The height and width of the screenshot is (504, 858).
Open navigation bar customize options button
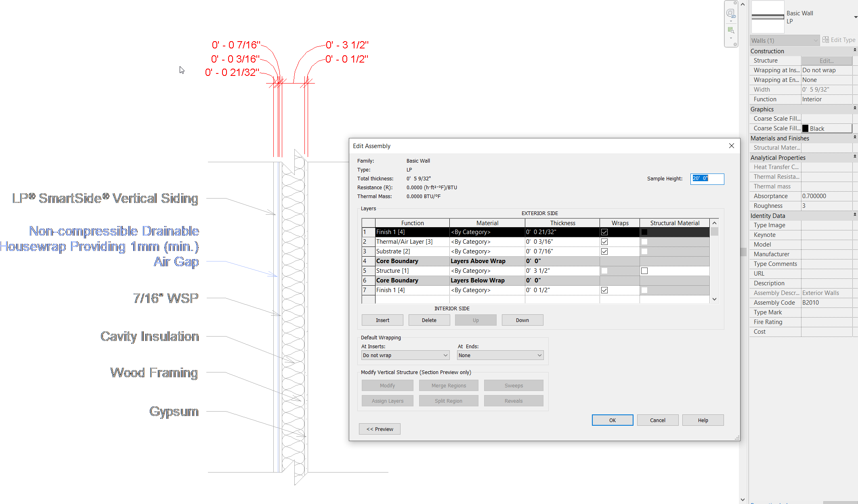pos(735,44)
